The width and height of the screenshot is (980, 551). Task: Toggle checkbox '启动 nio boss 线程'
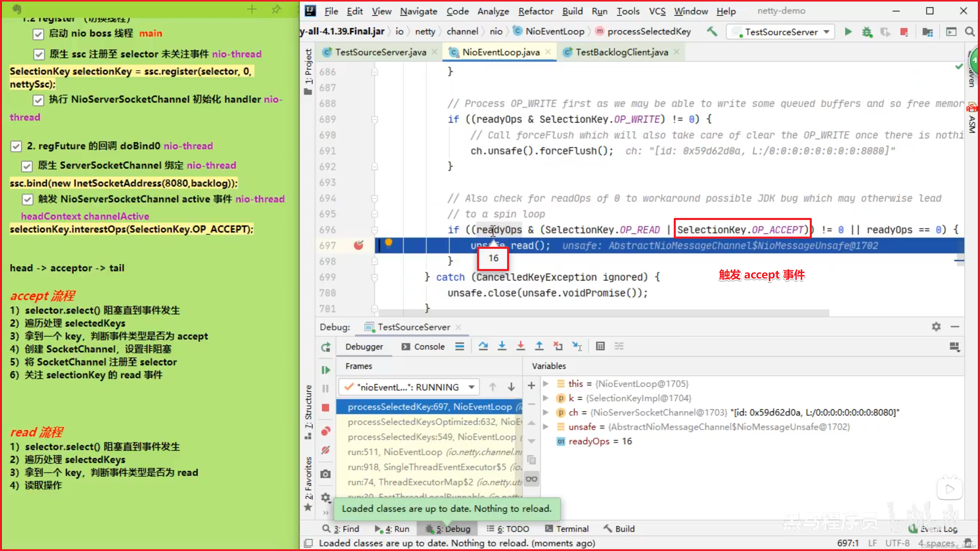tap(38, 34)
